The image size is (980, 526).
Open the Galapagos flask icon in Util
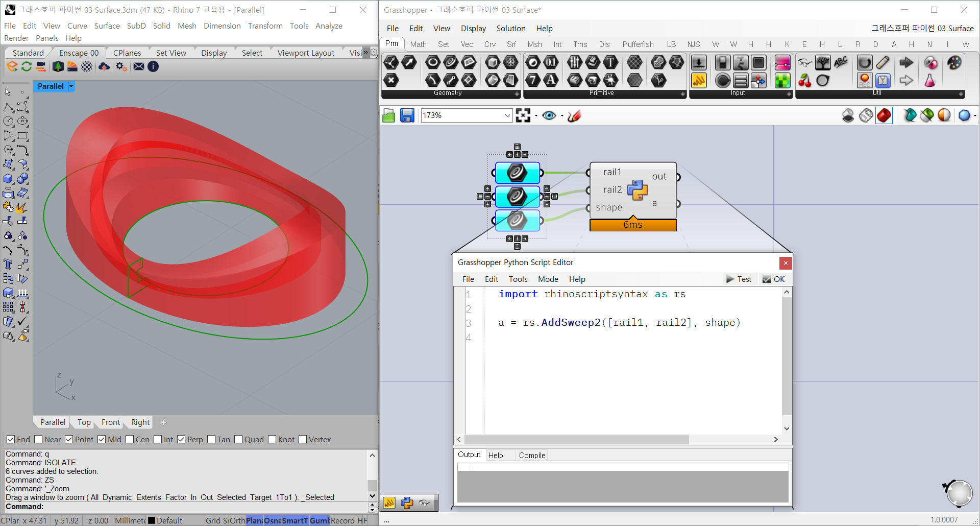click(930, 80)
